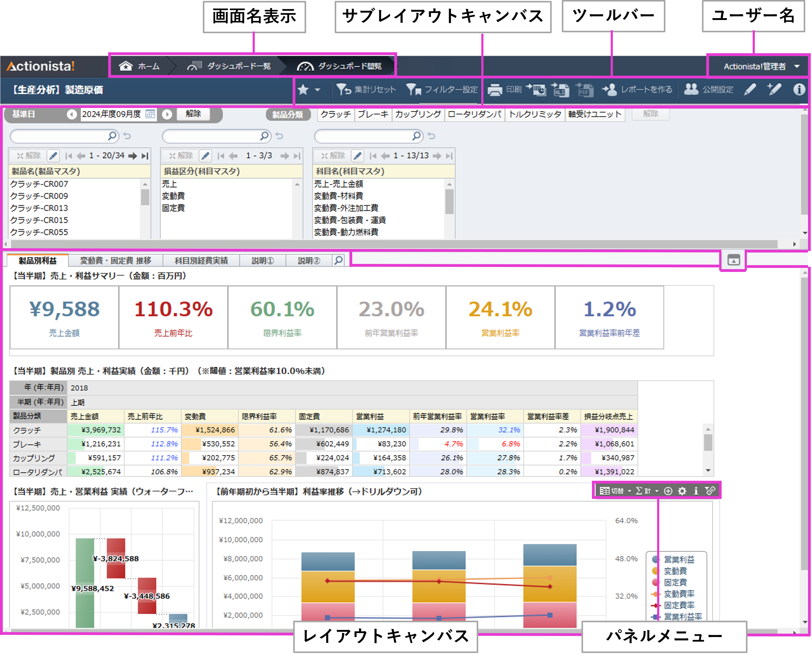Open the gear settings in the panel menu

pyautogui.click(x=682, y=491)
